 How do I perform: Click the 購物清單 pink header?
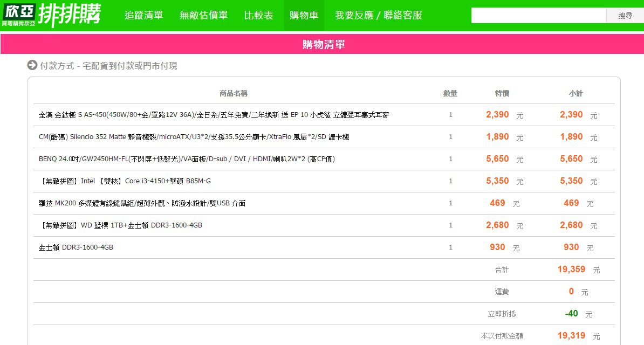pos(322,44)
